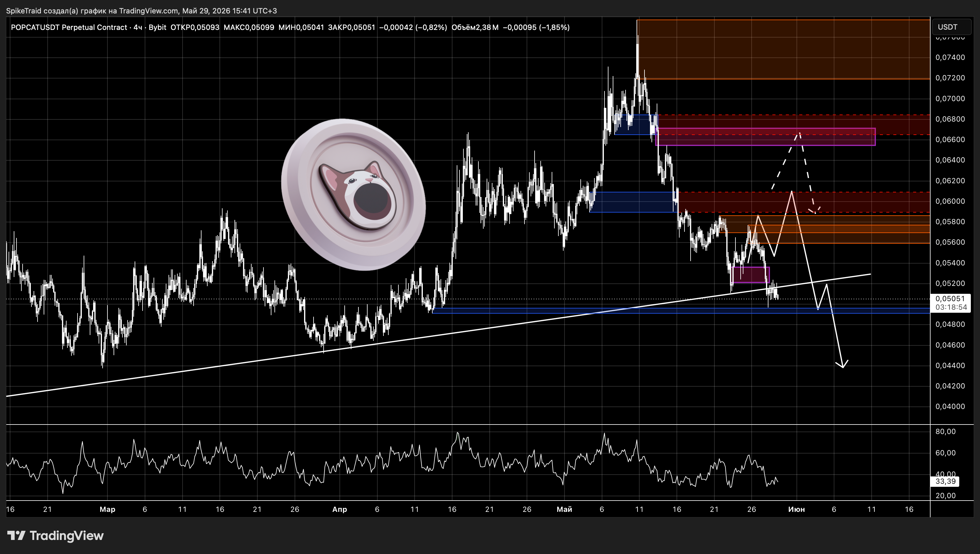The image size is (980, 554).
Task: Click the 0,06600 price axis label
Action: [x=950, y=140]
